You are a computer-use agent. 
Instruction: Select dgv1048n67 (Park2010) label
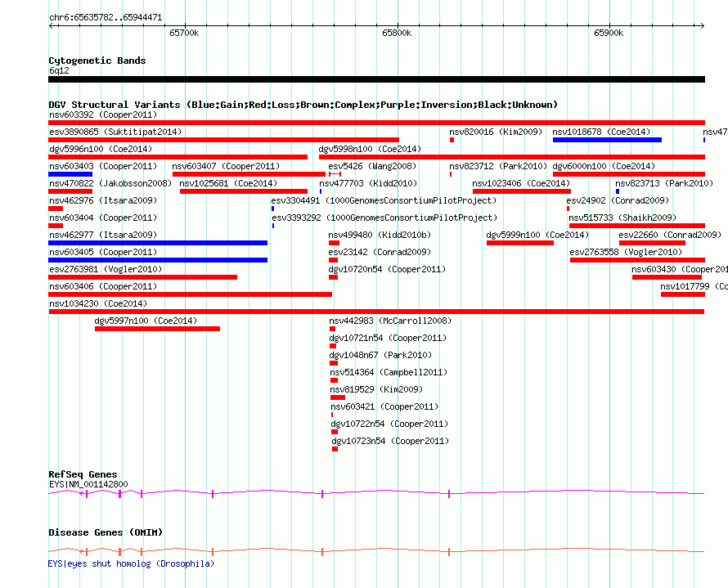coord(380,355)
